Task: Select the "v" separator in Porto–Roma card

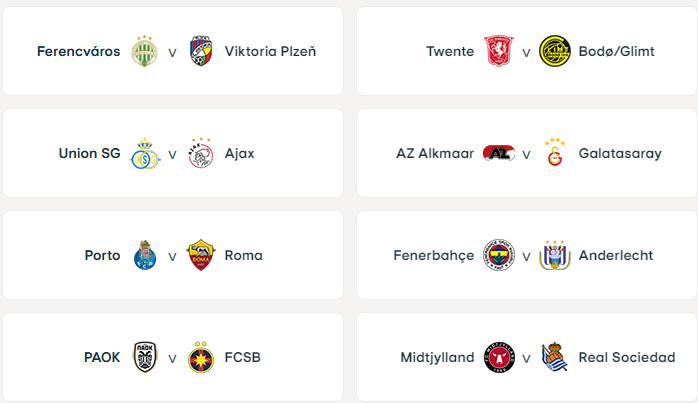Action: pyautogui.click(x=172, y=256)
